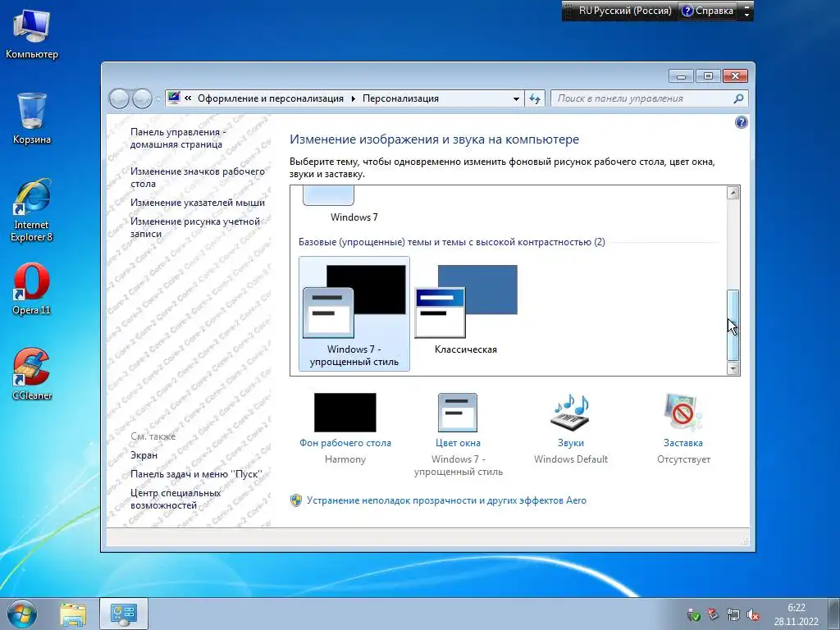Expand arrow after Оформление и персонализация
Viewport: 840px width, 630px height.
353,98
